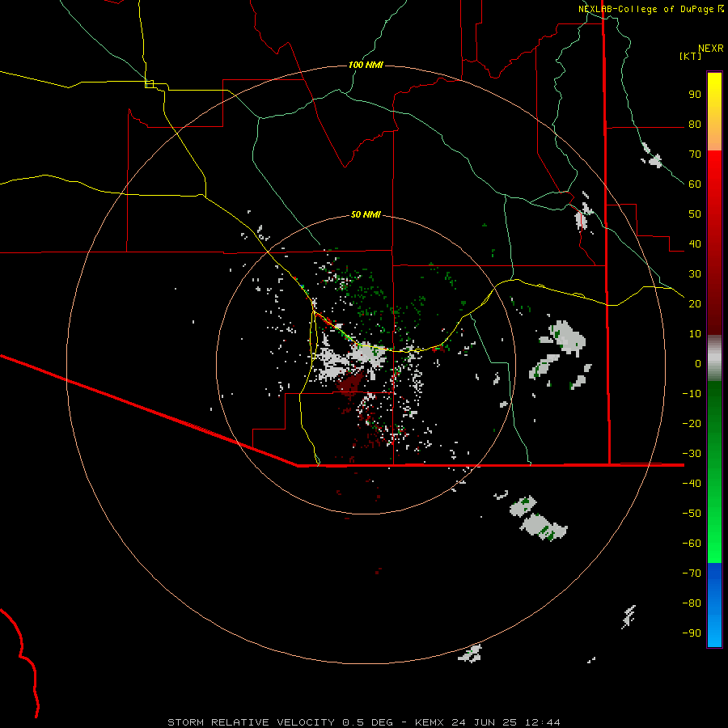Click the "NEXR" label above the scale
728x728 pixels.
(711, 49)
